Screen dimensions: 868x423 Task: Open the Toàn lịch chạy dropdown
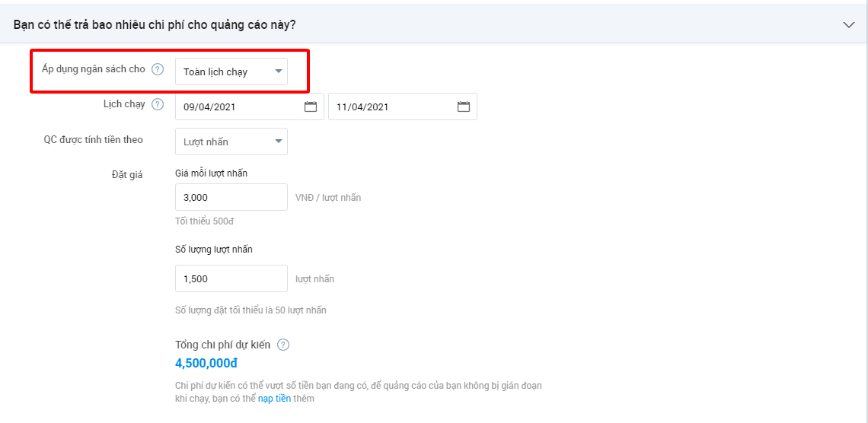pos(231,72)
